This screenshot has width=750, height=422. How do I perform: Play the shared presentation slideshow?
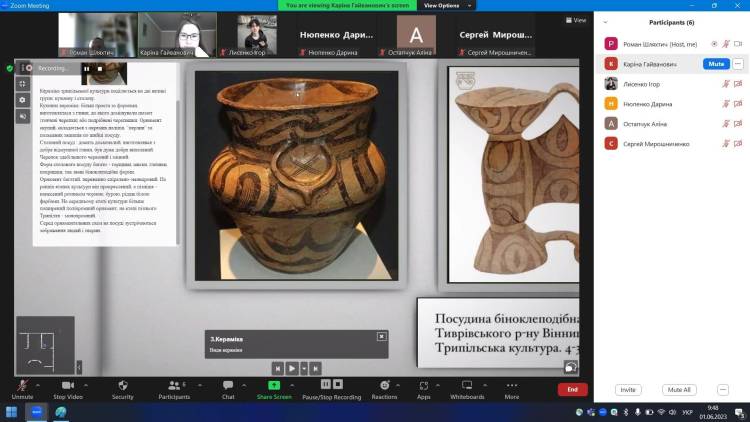click(x=292, y=368)
